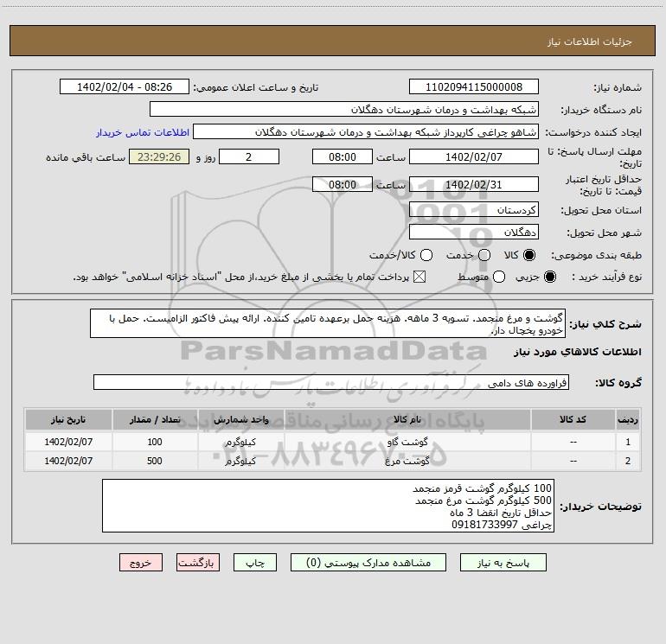Select the جزیی purchase type radio
The image size is (666, 644).
(x=549, y=277)
